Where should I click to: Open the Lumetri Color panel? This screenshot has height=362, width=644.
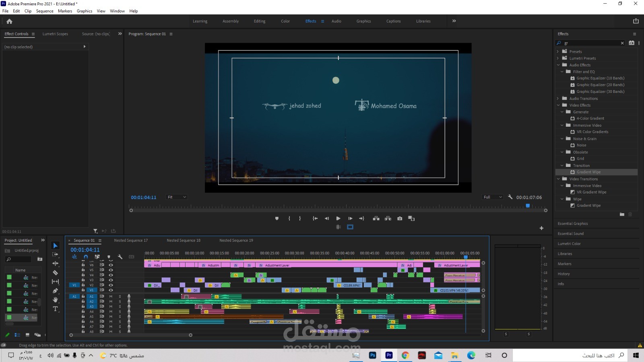[x=569, y=244]
